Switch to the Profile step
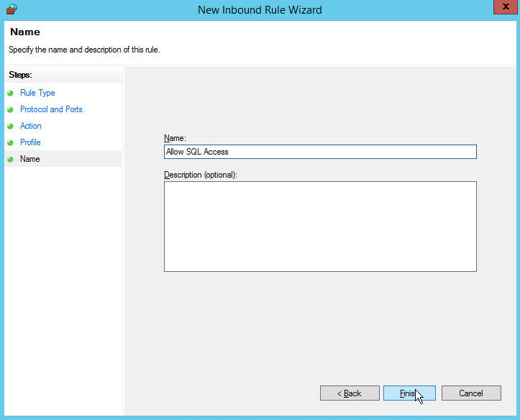 [30, 142]
